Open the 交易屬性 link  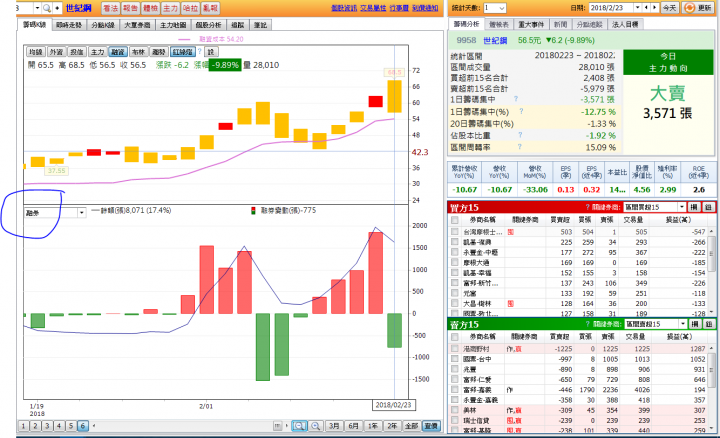click(x=373, y=8)
